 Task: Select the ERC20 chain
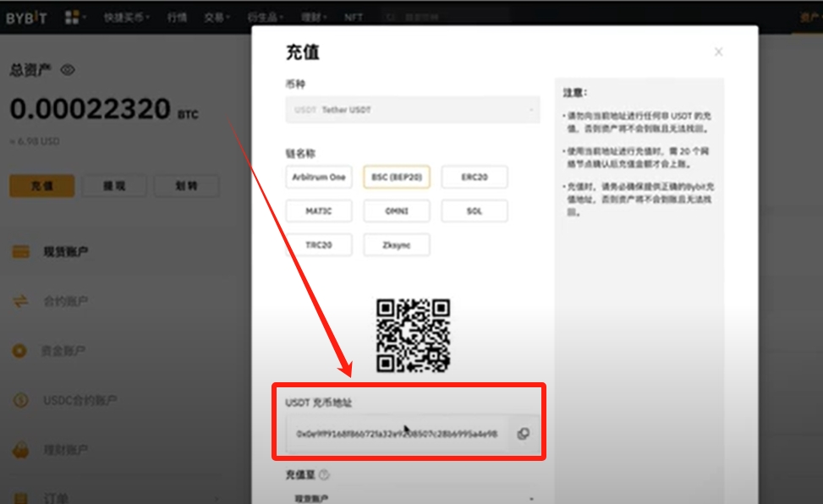pos(475,177)
